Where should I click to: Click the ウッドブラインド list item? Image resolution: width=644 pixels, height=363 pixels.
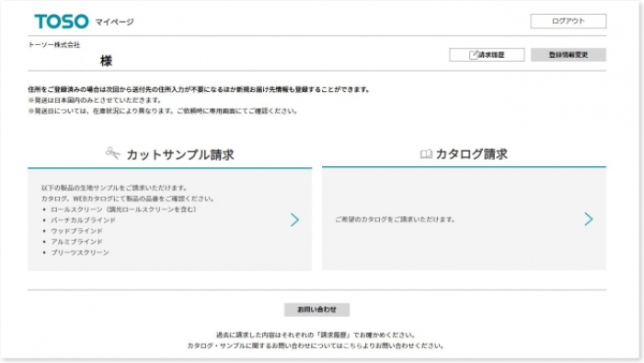coord(76,231)
